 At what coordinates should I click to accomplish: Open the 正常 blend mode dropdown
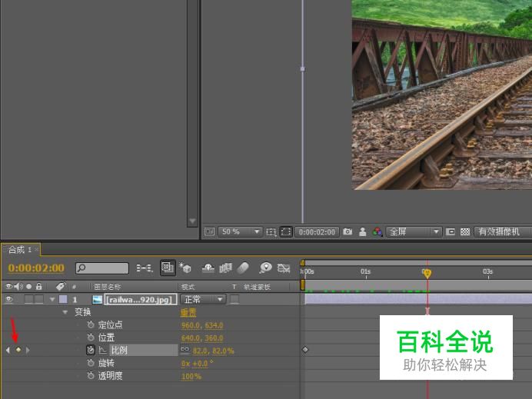(x=203, y=299)
